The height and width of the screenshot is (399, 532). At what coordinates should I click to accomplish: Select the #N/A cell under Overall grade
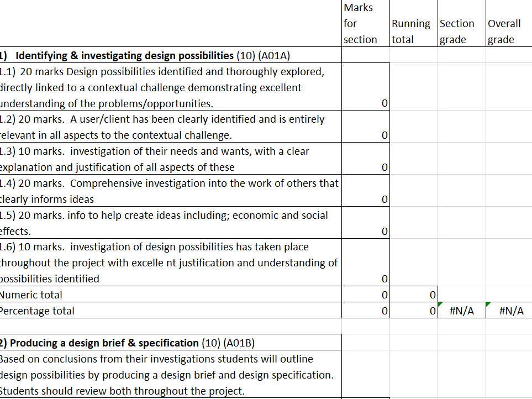(x=508, y=311)
